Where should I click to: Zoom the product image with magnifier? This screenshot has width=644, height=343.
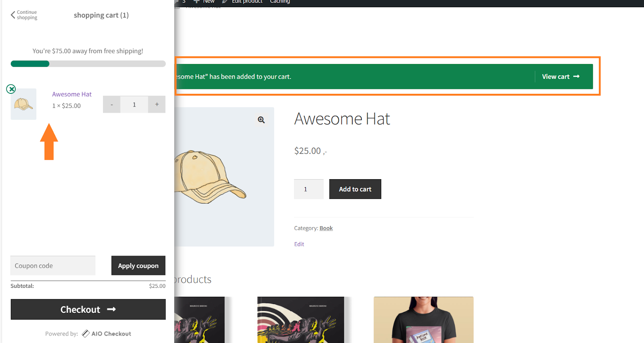tap(262, 120)
